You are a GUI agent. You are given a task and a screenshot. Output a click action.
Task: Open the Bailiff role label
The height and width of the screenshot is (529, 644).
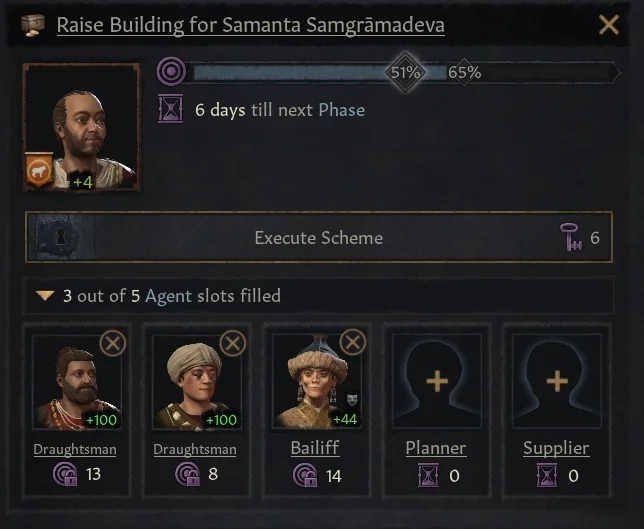(x=315, y=448)
